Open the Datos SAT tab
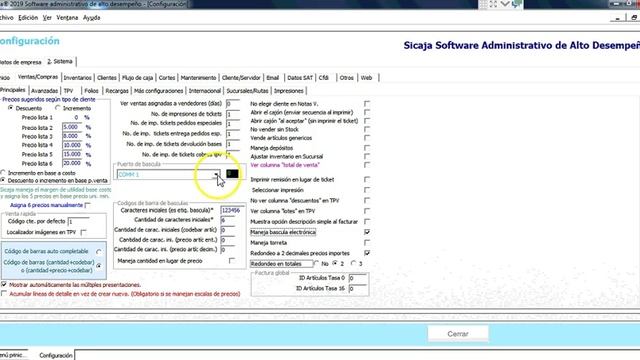Screen dimensions: 640x360 click(300, 78)
